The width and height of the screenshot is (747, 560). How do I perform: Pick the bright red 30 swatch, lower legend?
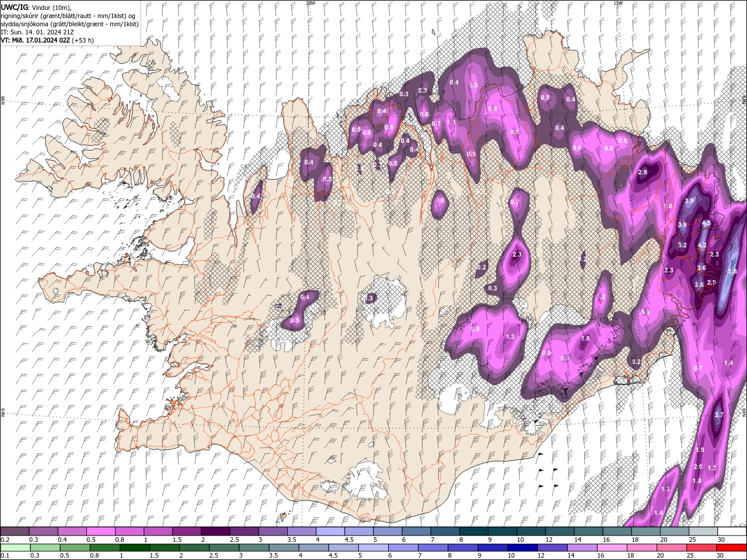coord(732,548)
